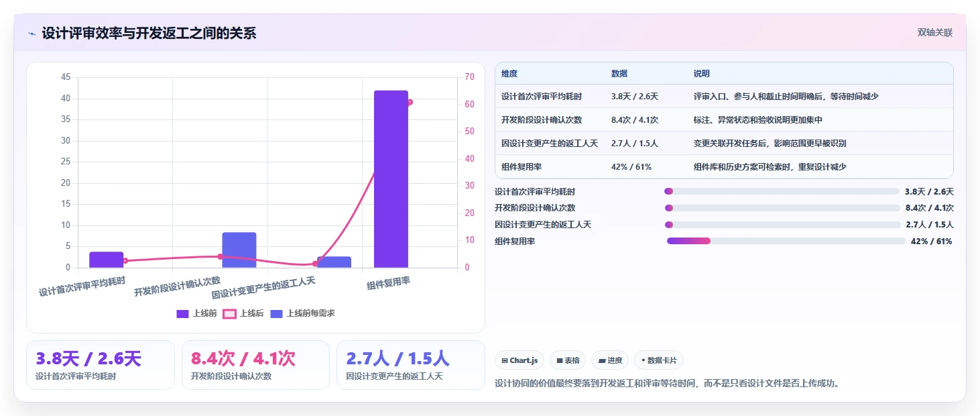
Task: Click the tall 组件复用率 bar in chart
Action: point(391,179)
